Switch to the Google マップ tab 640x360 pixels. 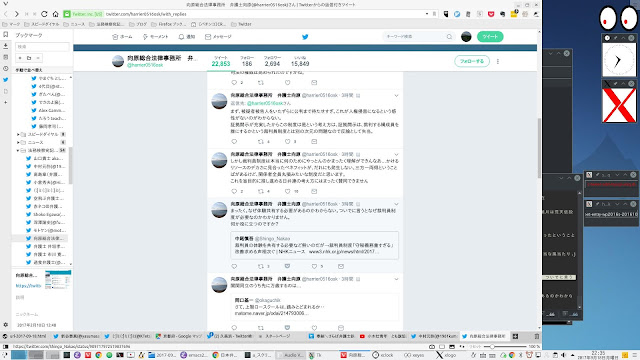[179, 336]
